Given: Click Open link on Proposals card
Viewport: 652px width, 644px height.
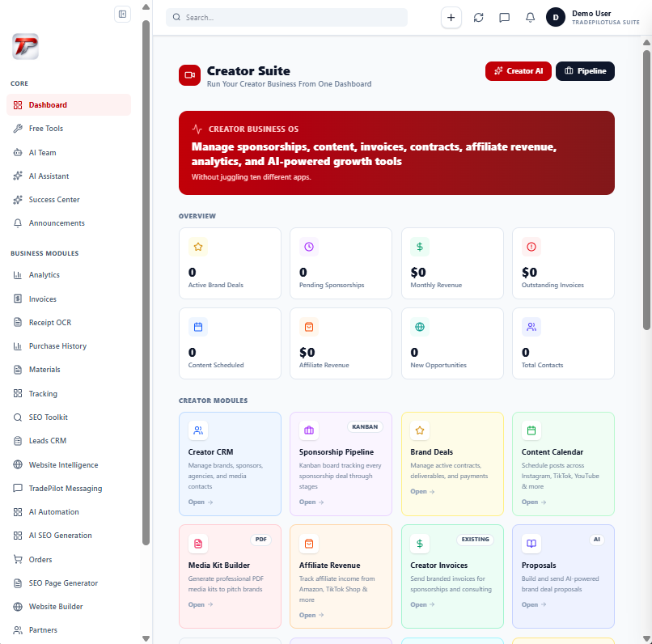Looking at the screenshot, I should (534, 605).
